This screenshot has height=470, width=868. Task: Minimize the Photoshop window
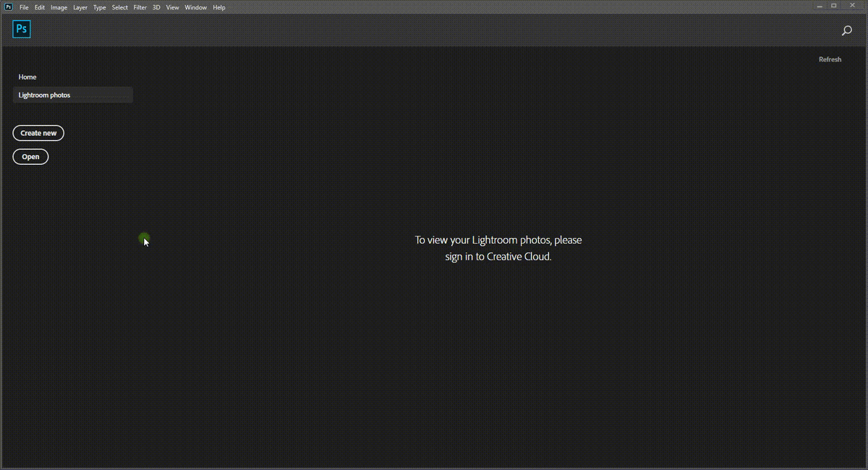click(x=820, y=6)
